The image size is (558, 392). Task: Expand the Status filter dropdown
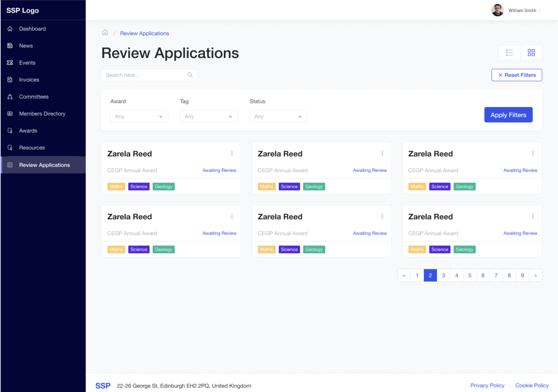279,116
